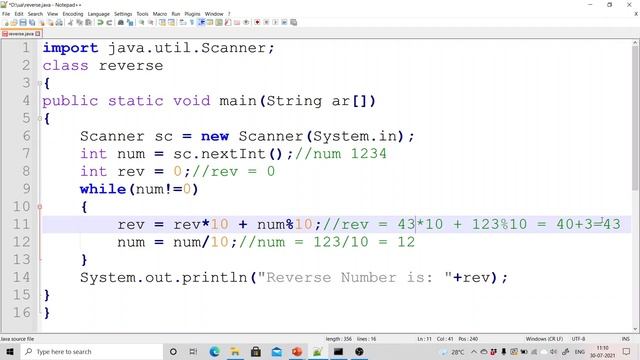Open the Settings menu

123,14
